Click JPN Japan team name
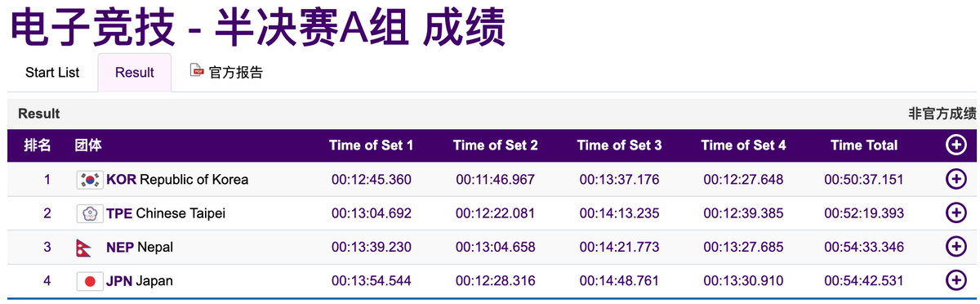The width and height of the screenshot is (980, 304). point(140,281)
